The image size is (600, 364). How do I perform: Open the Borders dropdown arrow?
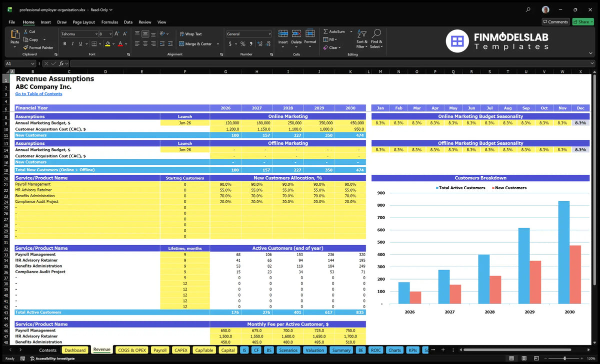coord(99,44)
